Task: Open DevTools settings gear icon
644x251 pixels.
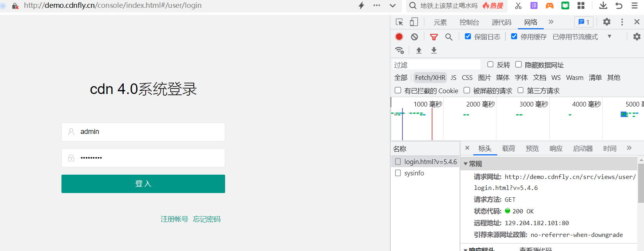Action: click(606, 22)
